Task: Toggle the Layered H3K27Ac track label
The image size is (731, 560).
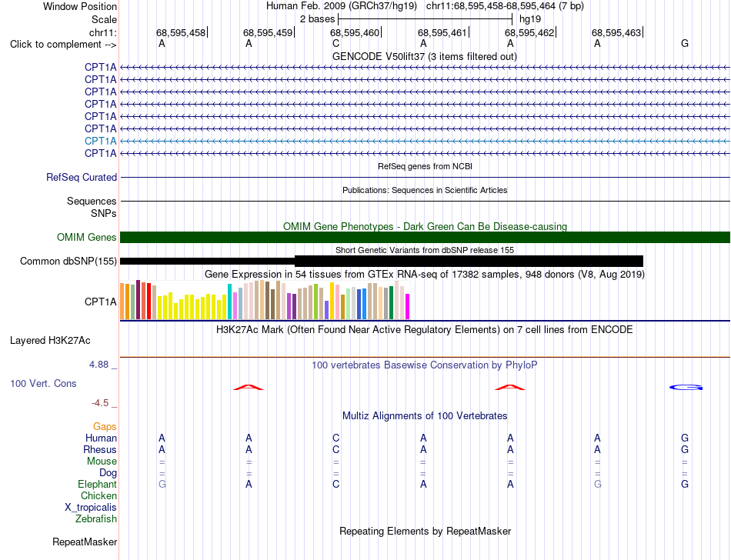Action: pyautogui.click(x=50, y=341)
